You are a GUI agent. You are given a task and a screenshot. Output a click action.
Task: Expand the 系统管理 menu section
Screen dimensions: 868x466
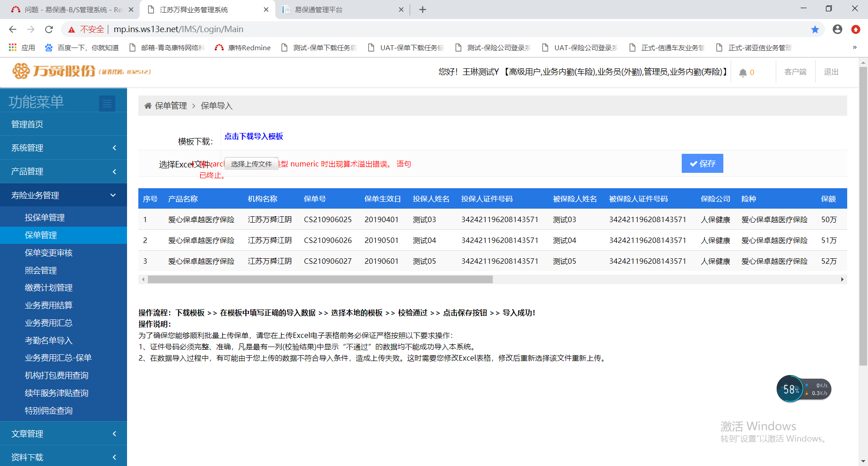coord(63,148)
